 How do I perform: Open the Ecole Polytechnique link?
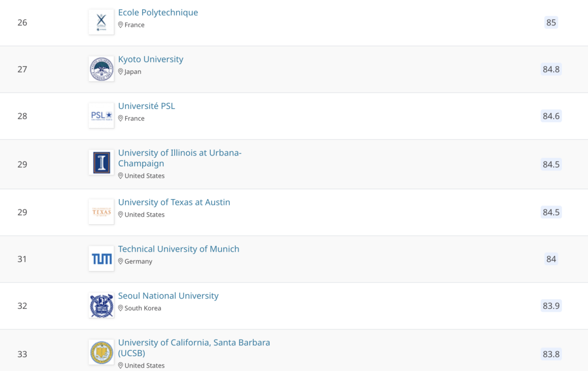click(158, 13)
